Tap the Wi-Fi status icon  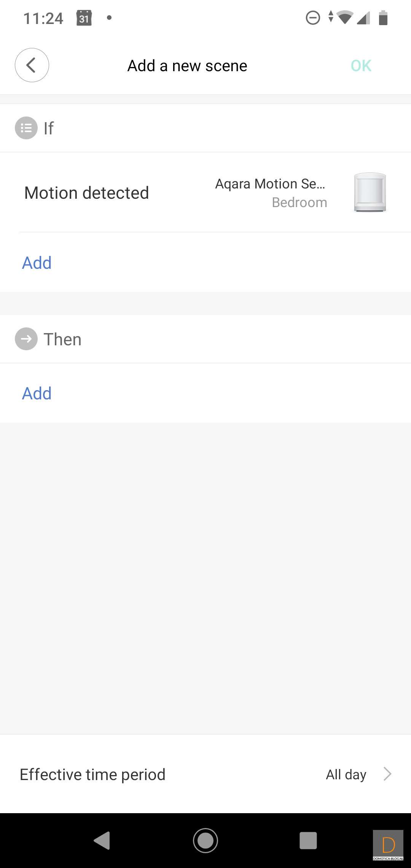345,18
